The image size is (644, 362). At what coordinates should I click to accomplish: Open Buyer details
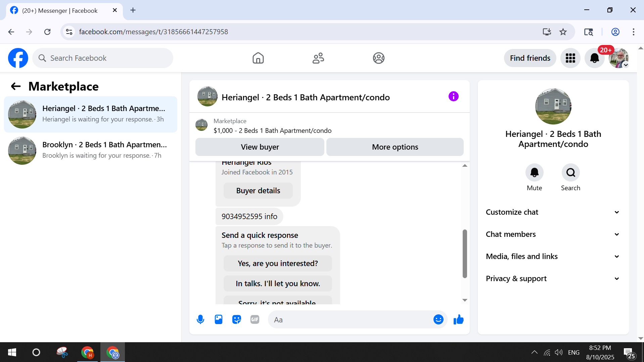click(x=258, y=191)
